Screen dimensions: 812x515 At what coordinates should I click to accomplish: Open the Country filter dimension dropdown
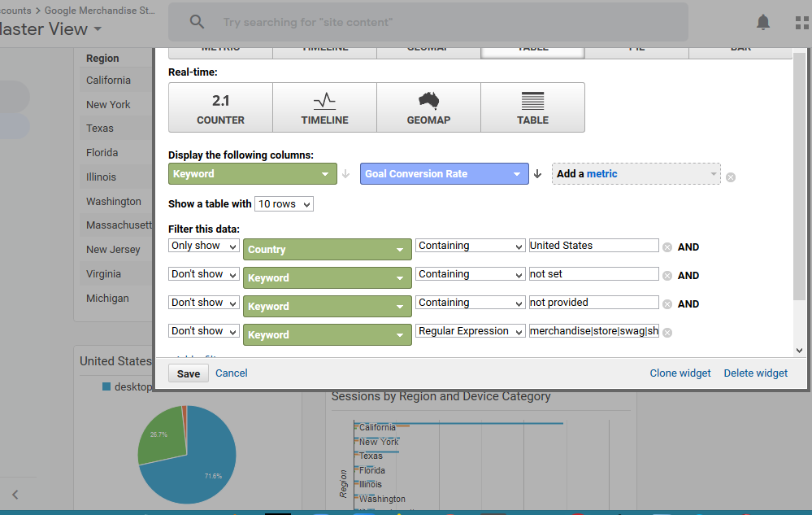pyautogui.click(x=328, y=249)
